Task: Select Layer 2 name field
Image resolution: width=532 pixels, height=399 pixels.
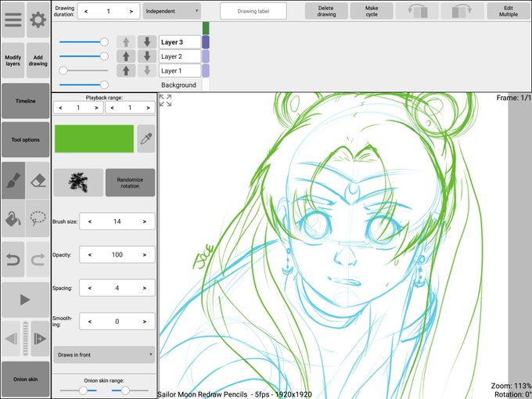Action: pos(180,56)
